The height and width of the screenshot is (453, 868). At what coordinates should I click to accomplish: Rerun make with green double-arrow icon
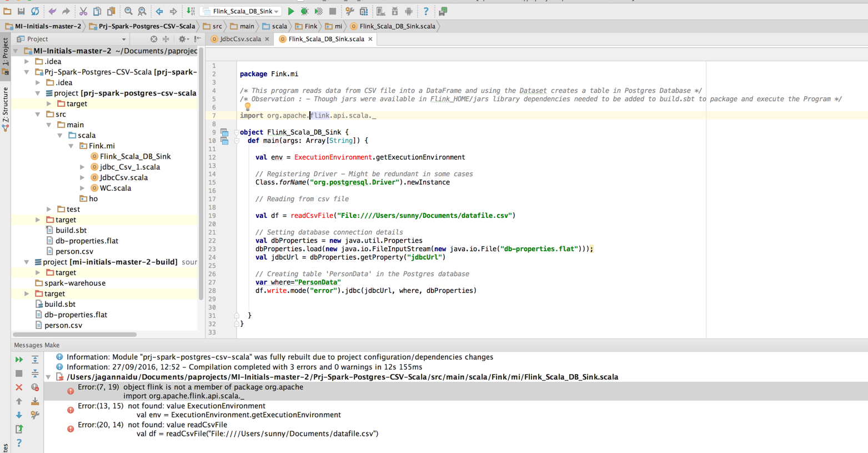[19, 360]
